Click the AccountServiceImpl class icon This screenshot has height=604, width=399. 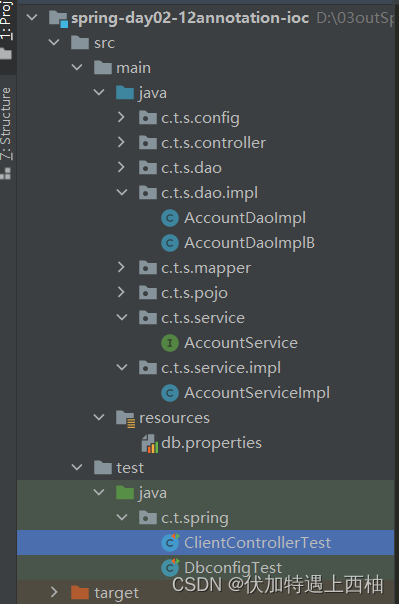point(170,393)
